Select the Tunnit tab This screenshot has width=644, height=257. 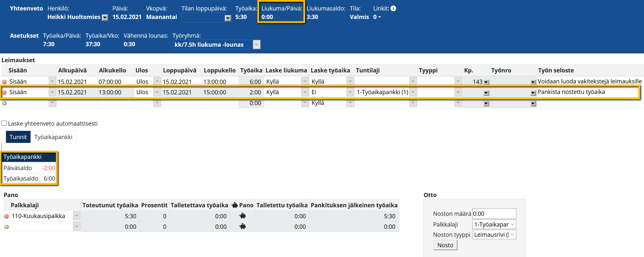point(18,137)
